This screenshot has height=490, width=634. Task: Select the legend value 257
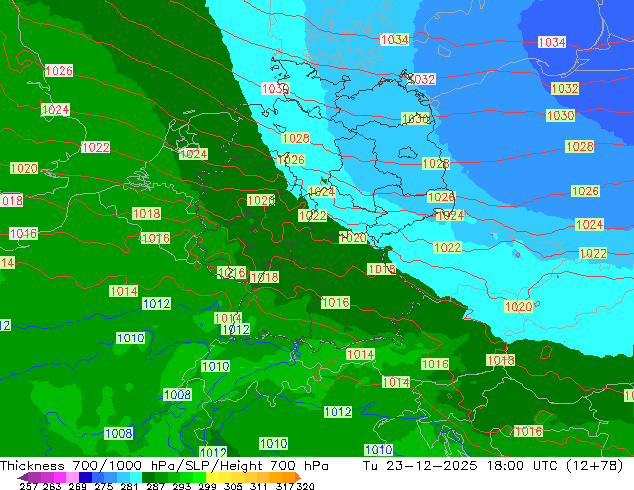coord(28,486)
